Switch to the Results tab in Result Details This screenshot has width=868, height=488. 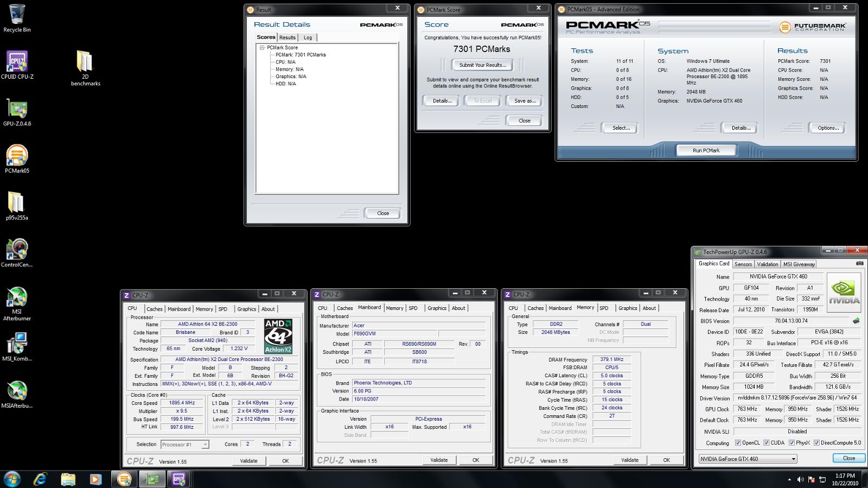[288, 37]
